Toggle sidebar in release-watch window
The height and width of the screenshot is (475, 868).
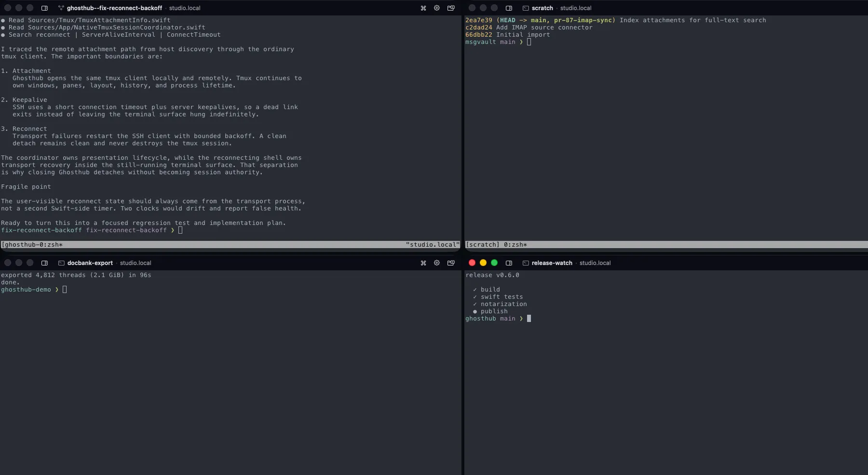tap(509, 263)
